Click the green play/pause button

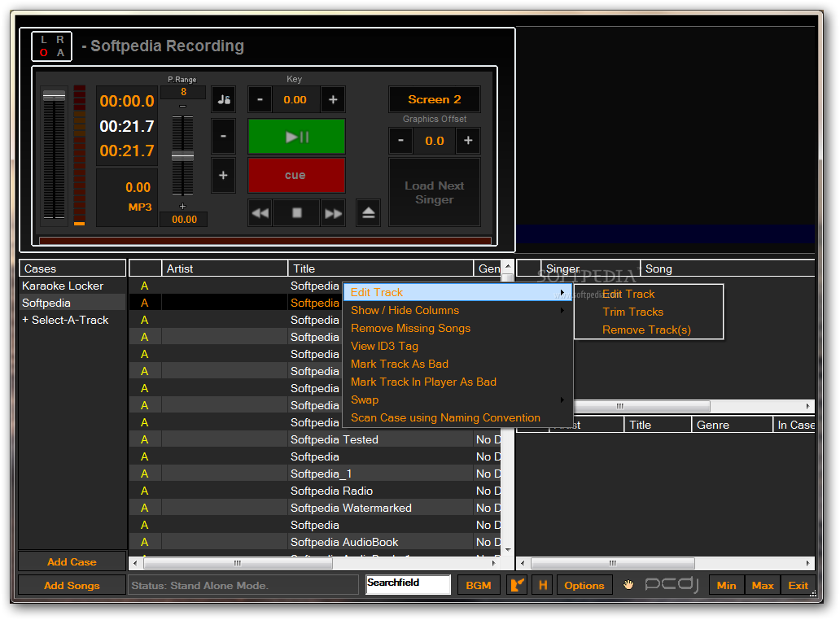coord(296,137)
